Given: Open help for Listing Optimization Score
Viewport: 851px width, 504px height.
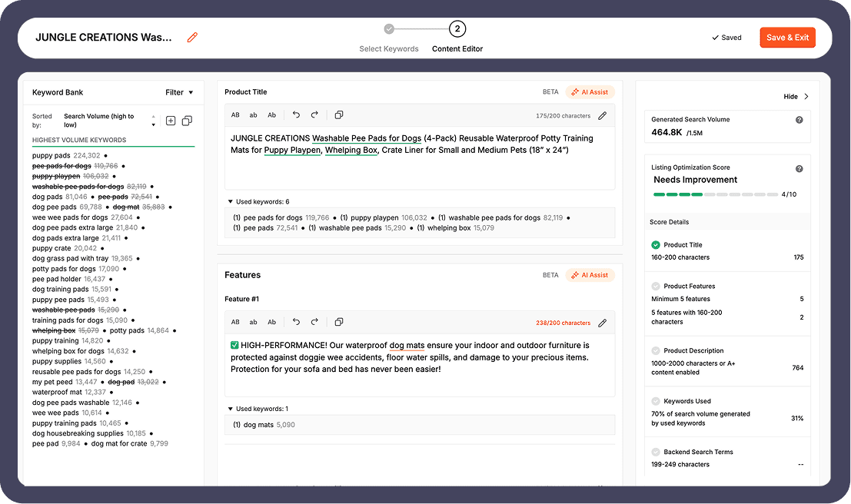Looking at the screenshot, I should point(799,169).
